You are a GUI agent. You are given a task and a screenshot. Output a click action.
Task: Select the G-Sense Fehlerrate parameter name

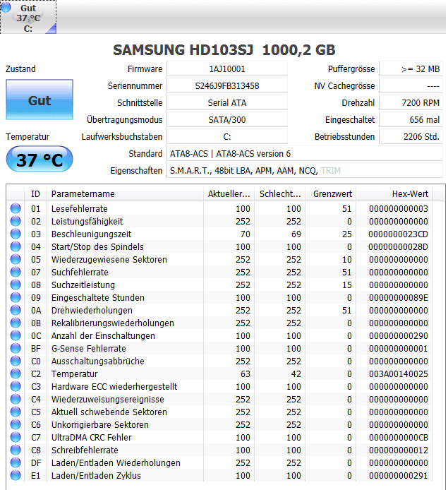(88, 349)
